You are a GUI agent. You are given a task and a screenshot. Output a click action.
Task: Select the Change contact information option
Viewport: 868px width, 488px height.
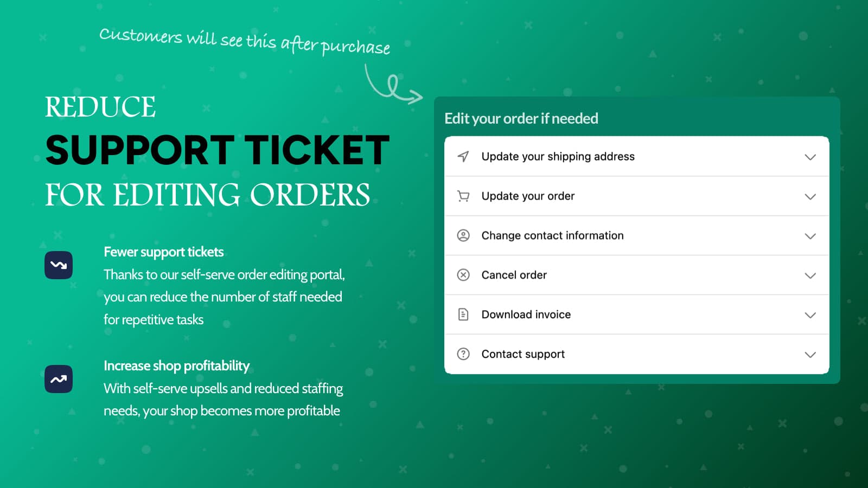[x=552, y=235]
